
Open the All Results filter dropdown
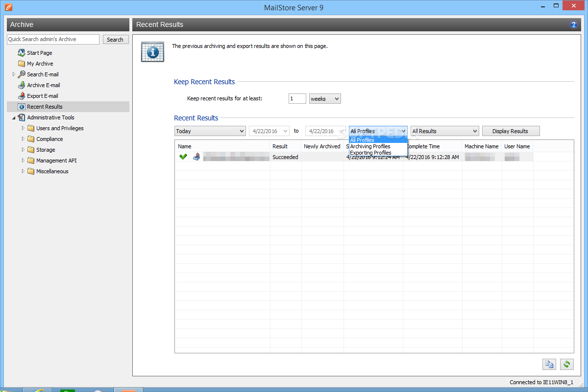pos(444,131)
